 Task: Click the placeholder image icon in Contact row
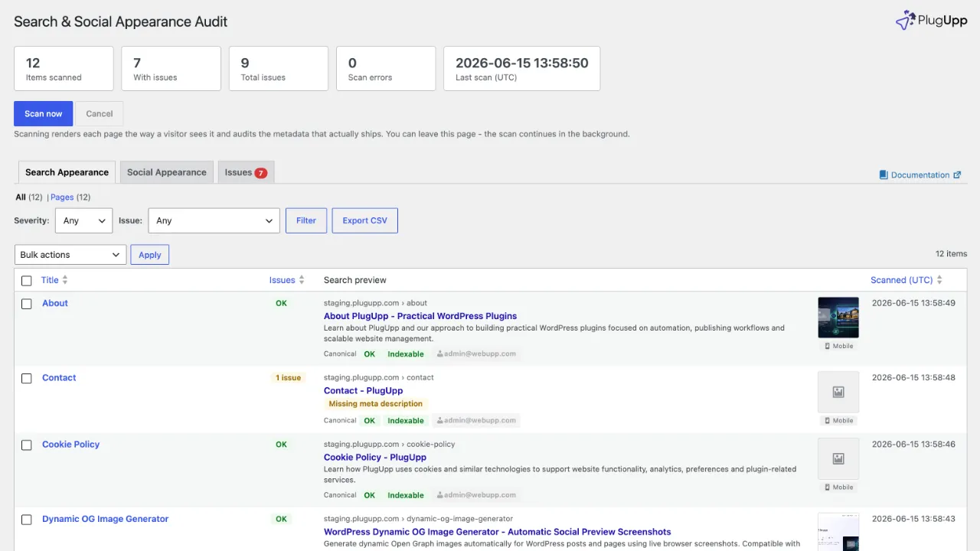click(838, 392)
